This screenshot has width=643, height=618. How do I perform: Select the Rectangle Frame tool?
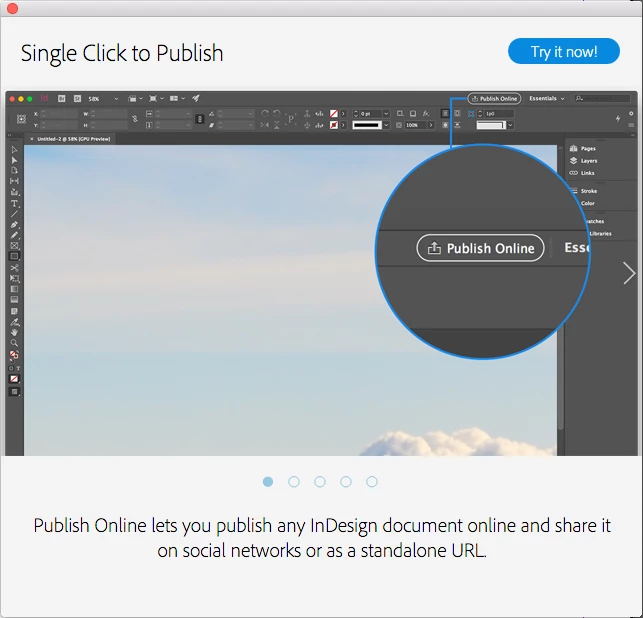pyautogui.click(x=14, y=246)
